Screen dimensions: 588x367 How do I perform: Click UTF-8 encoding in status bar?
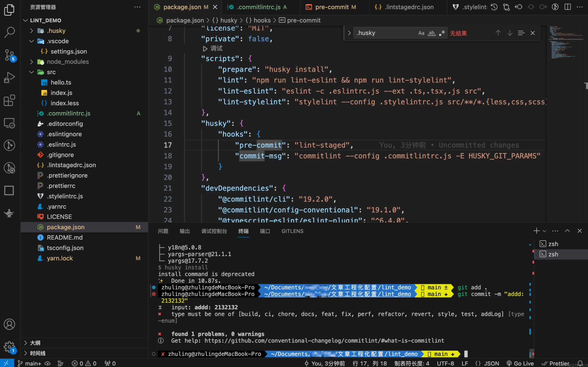tap(445, 364)
